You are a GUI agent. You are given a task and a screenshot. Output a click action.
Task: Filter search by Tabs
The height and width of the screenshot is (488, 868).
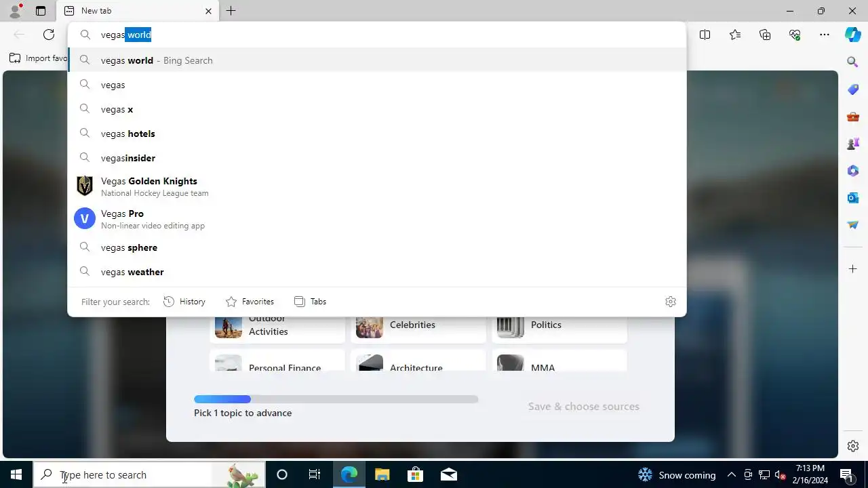(310, 302)
